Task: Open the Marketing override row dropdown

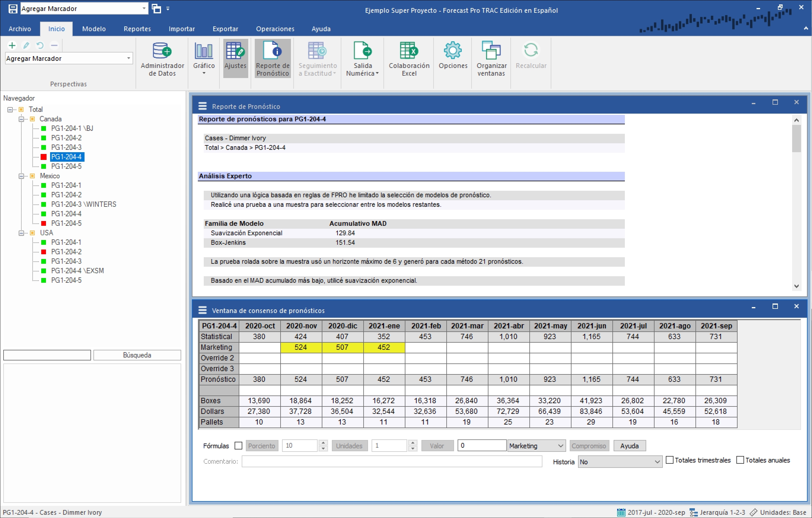Action: [x=536, y=446]
